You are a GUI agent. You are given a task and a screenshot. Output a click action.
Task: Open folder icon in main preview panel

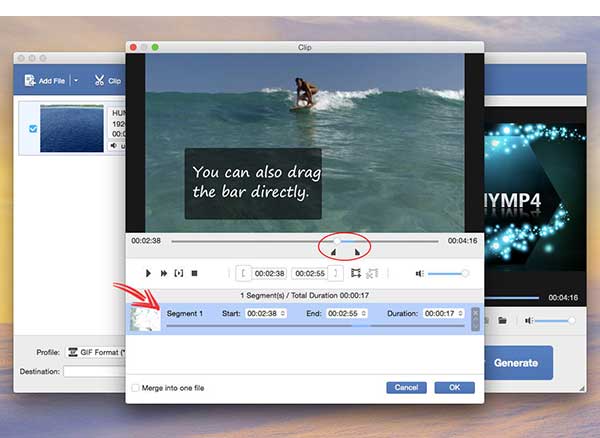[x=502, y=320]
